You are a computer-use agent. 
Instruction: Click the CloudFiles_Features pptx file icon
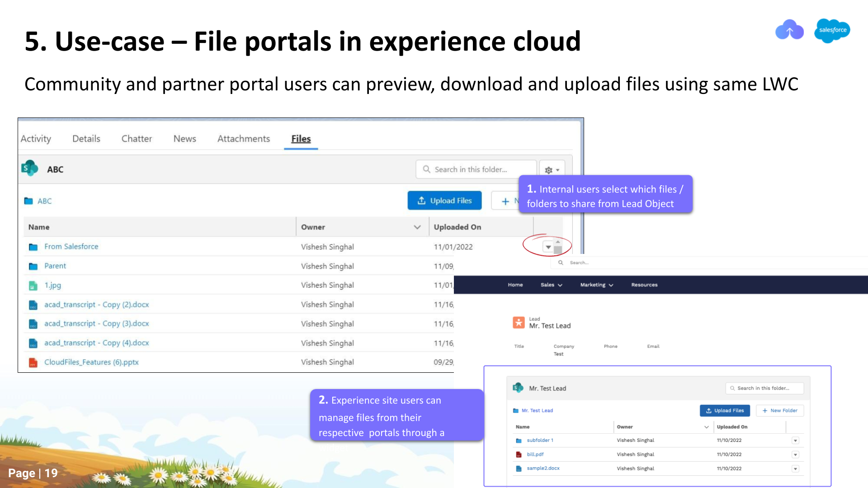33,362
